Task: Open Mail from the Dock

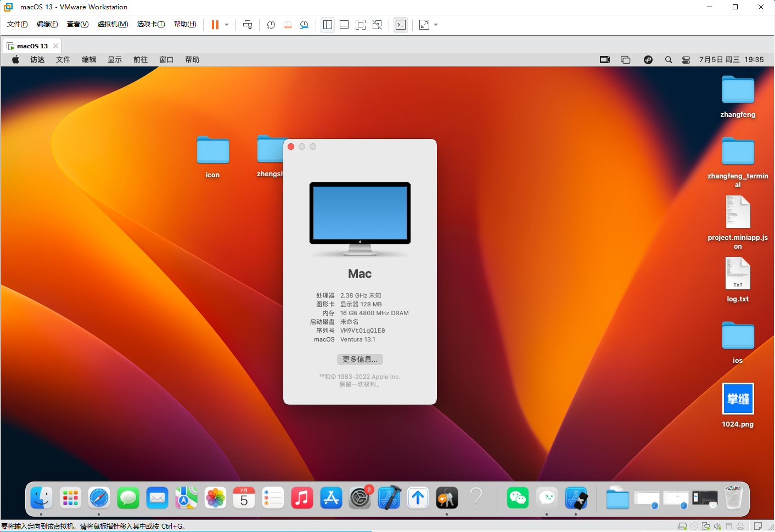Action: (x=158, y=499)
